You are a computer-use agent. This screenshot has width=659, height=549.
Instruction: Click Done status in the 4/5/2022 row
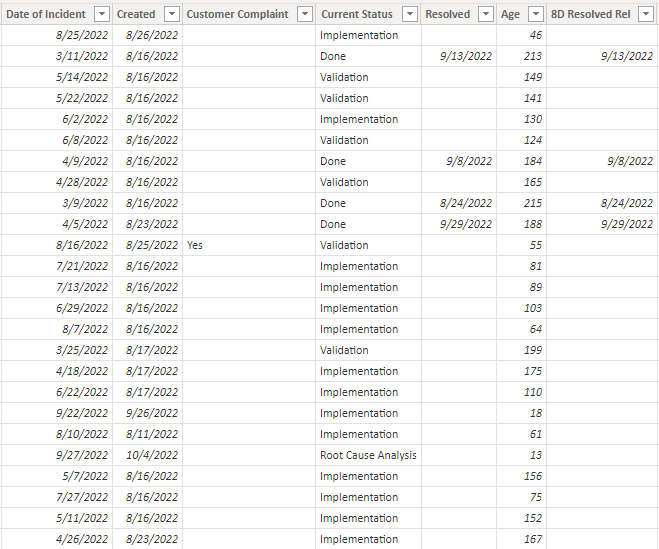coord(368,224)
